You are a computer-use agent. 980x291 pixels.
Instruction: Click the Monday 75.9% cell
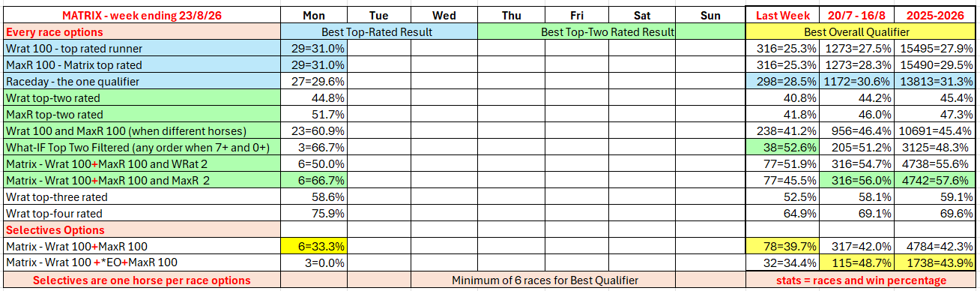click(x=313, y=214)
